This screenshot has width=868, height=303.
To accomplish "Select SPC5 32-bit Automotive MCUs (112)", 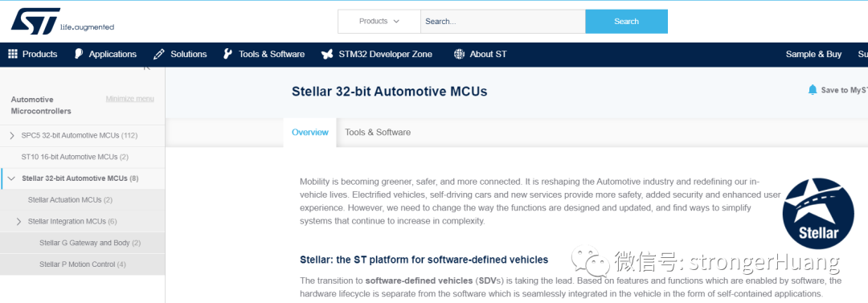I will click(x=79, y=135).
